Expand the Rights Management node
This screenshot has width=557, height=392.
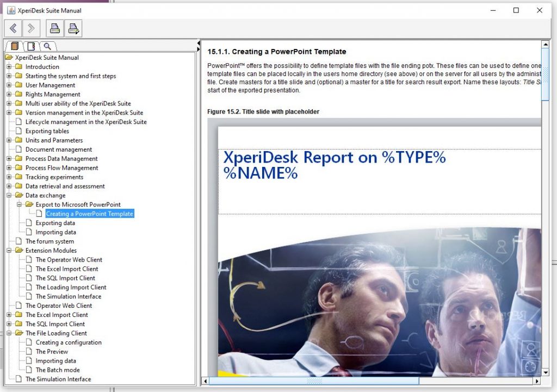(9, 94)
